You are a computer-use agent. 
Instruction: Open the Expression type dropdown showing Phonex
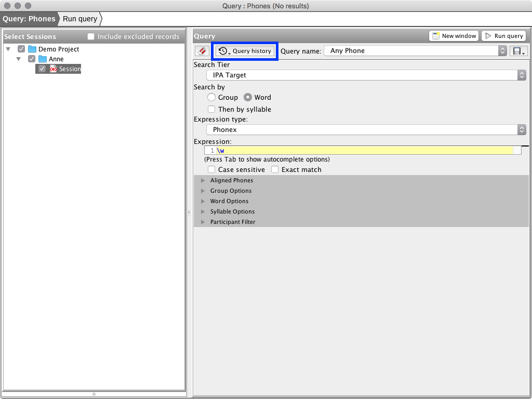tap(522, 129)
